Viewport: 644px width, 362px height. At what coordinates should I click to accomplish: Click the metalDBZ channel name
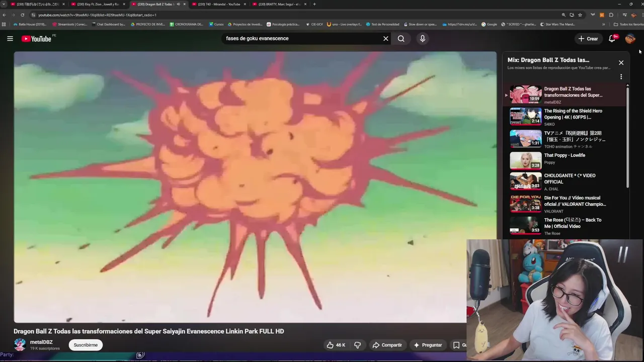[41, 342]
